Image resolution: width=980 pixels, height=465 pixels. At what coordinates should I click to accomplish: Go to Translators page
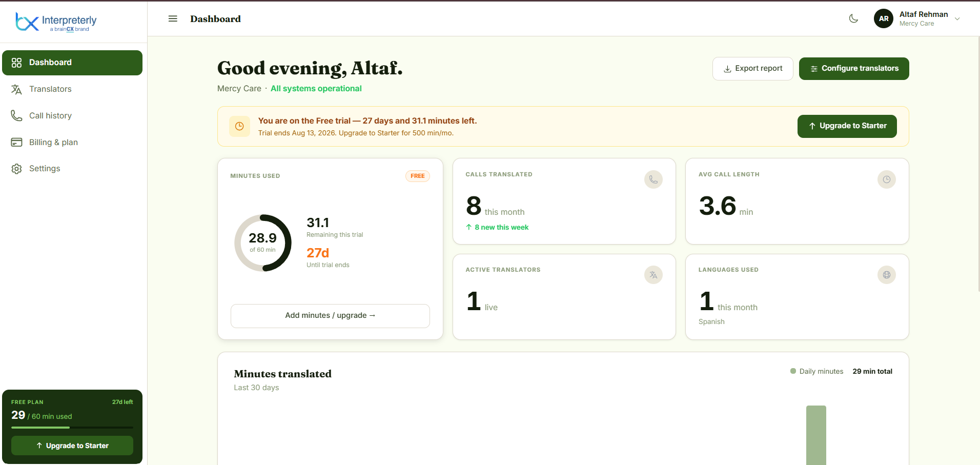point(72,89)
